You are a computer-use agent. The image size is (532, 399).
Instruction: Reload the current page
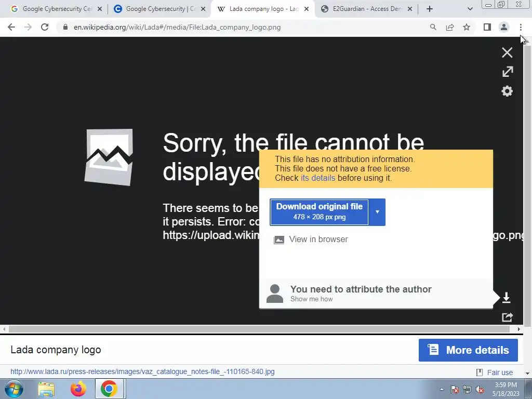click(45, 27)
